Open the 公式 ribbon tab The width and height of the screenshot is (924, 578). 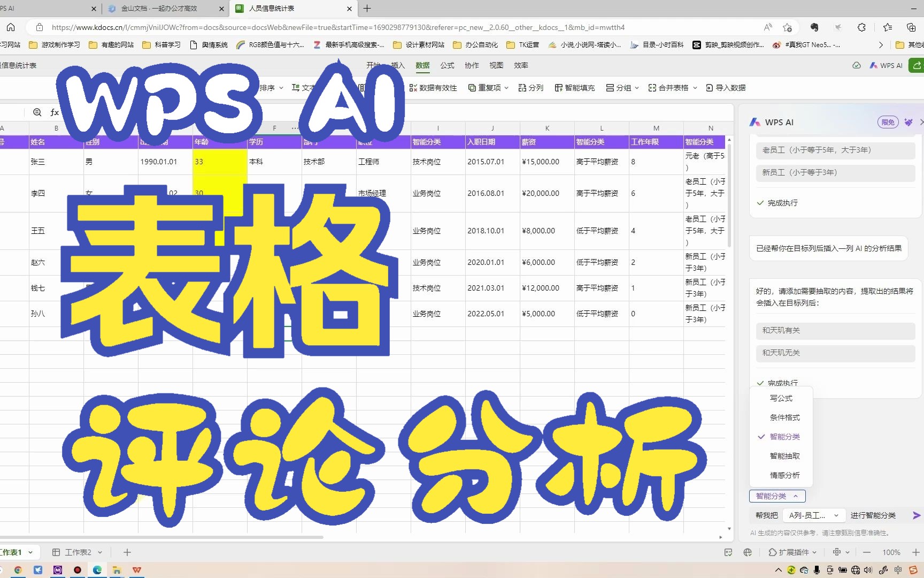pos(447,65)
